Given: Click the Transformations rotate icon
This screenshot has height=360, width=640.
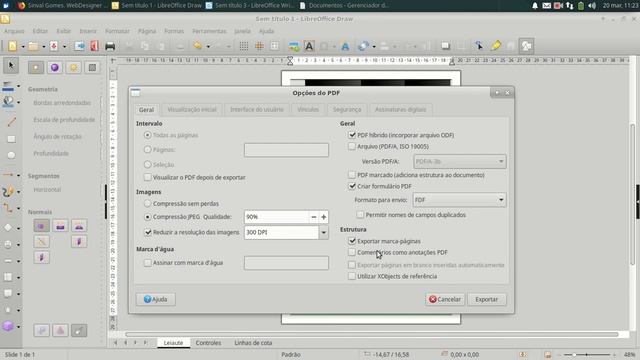Looking at the screenshot, I should click(362, 46).
